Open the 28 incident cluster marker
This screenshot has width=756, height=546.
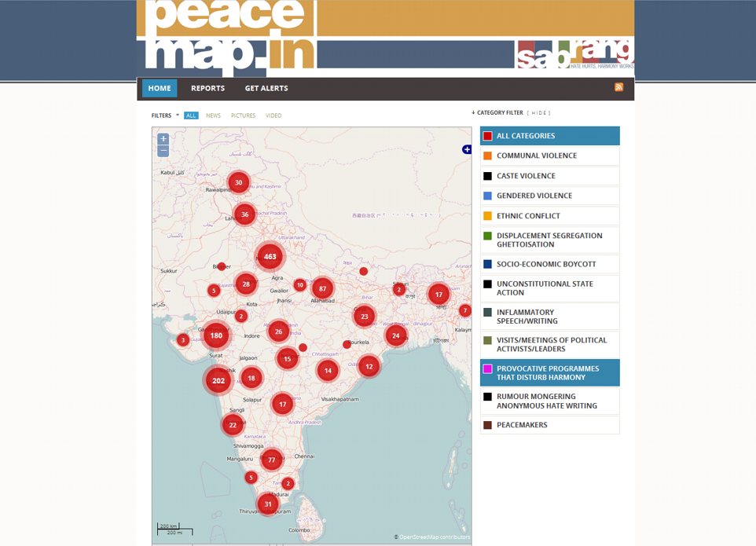coord(246,284)
